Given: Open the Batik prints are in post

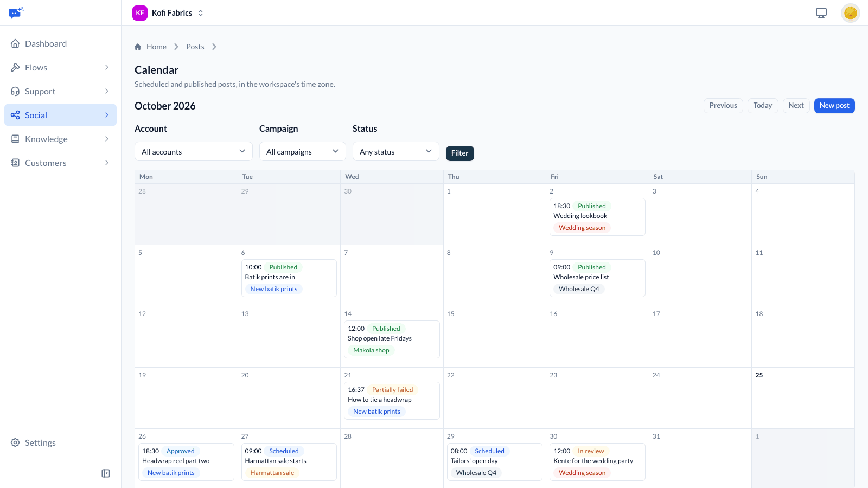Looking at the screenshot, I should (289, 278).
